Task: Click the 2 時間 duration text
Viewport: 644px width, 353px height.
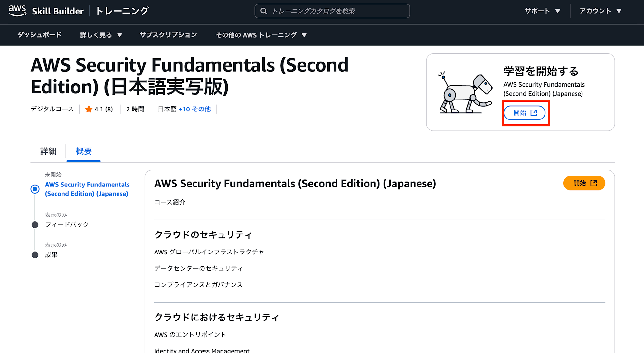Action: coord(135,109)
